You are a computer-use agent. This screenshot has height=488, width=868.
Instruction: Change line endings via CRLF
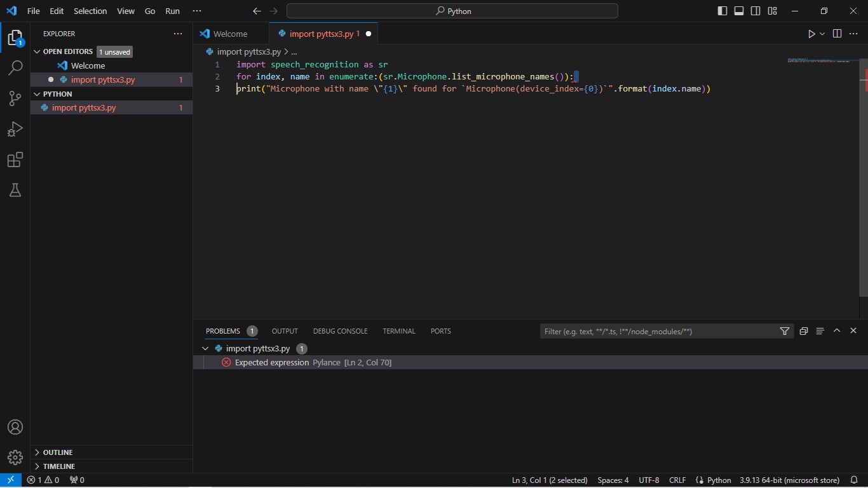677,480
